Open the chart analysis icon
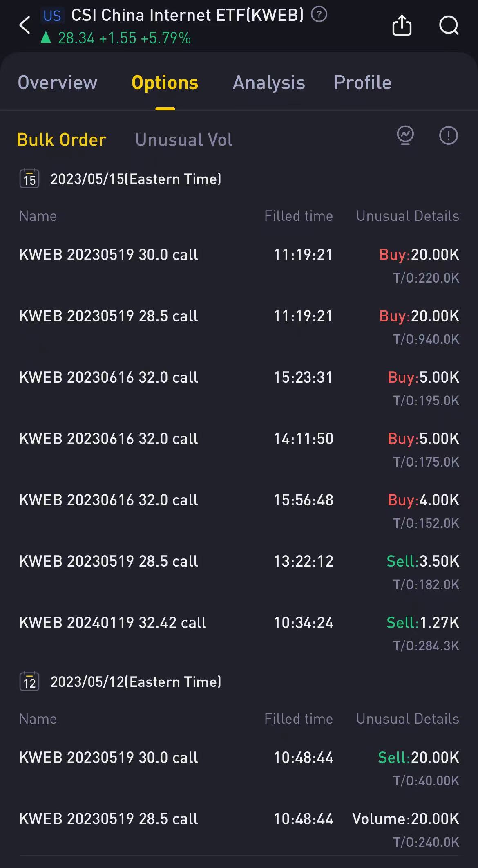This screenshot has width=478, height=868. point(405,135)
